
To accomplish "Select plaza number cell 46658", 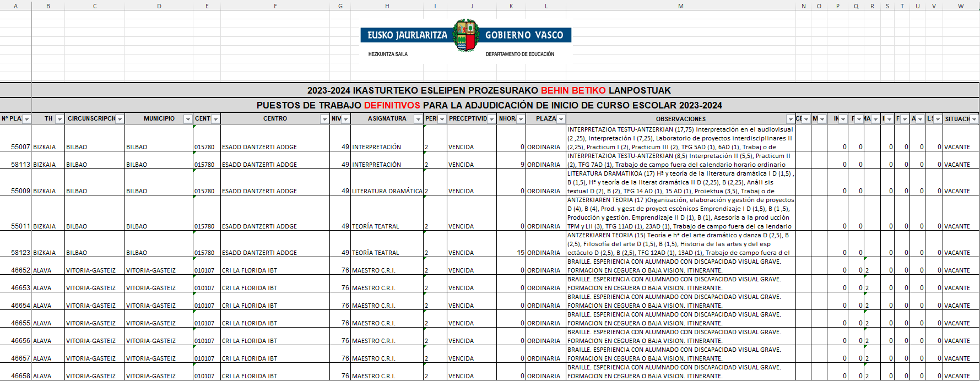I will point(16,372).
